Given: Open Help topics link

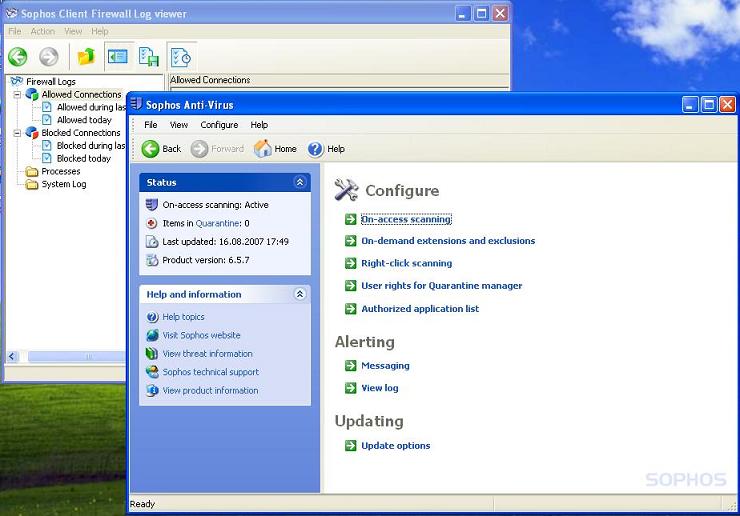Looking at the screenshot, I should pos(183,317).
